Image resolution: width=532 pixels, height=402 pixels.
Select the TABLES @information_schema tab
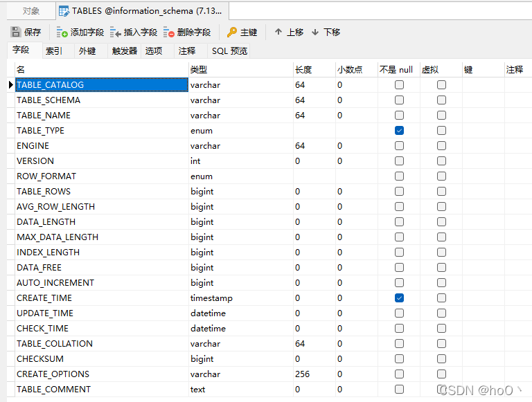coord(143,11)
